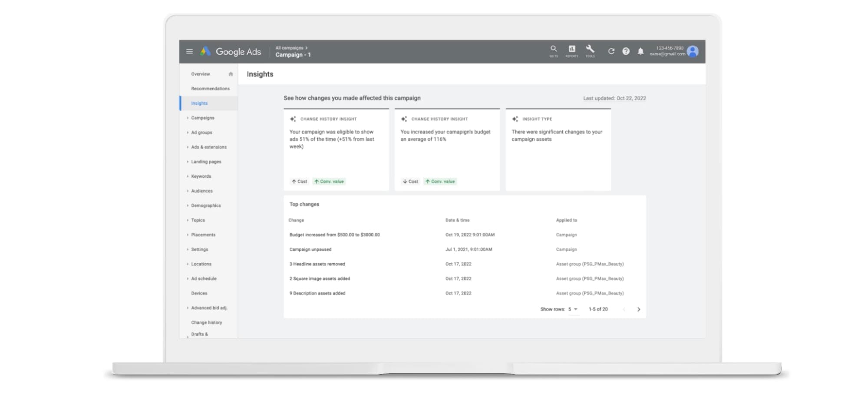Open the budget increased 116% insight card

coord(447,149)
